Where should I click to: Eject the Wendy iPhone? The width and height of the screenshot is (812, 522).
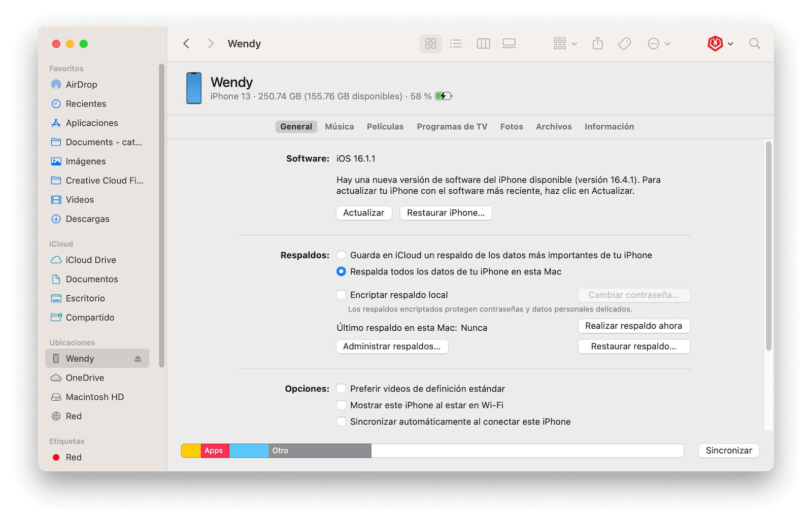[x=138, y=359]
